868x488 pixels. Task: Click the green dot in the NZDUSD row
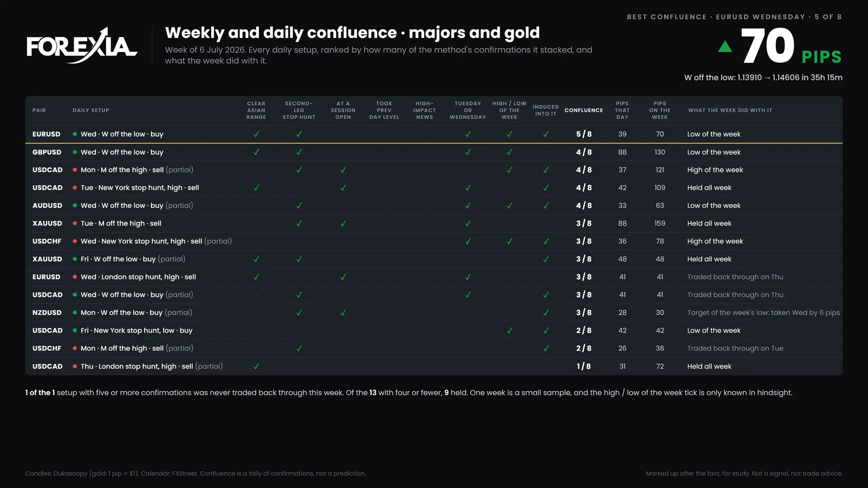click(x=75, y=313)
